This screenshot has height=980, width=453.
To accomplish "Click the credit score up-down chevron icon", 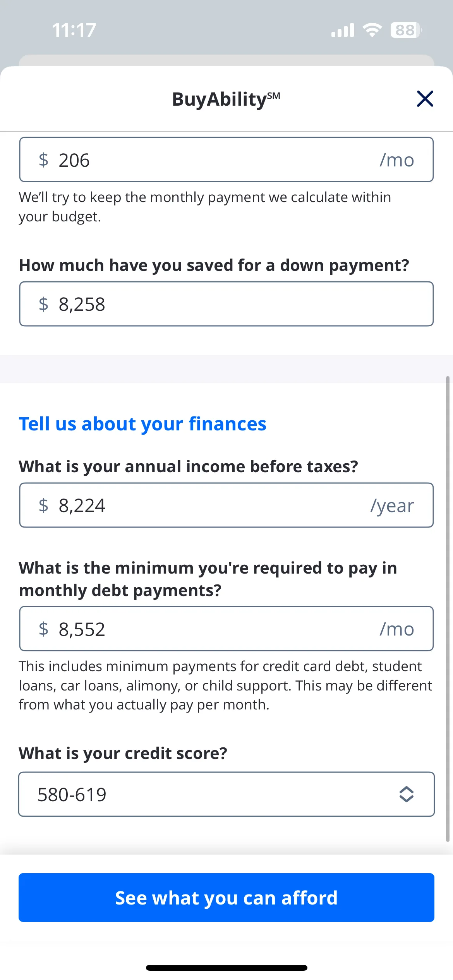I will (x=406, y=794).
